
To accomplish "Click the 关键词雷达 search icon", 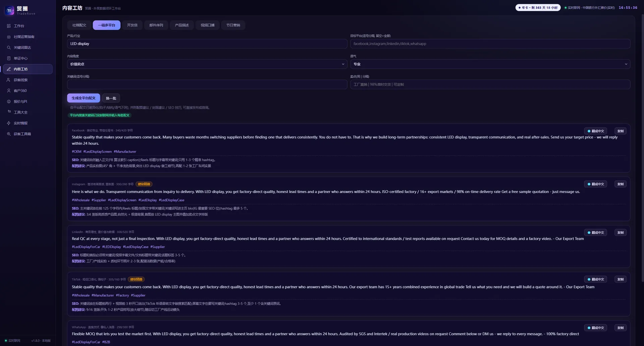I will tap(9, 48).
